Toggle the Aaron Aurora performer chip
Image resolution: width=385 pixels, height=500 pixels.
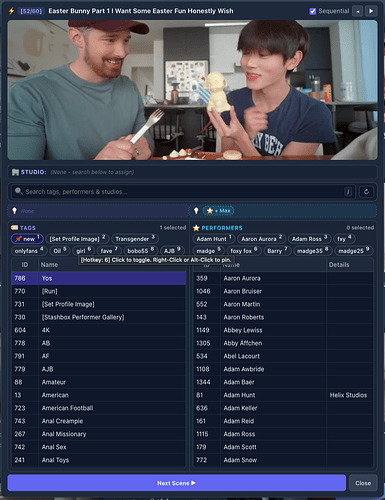tap(261, 239)
